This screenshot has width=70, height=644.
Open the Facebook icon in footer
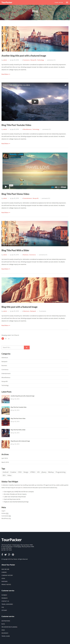tap(2, 554)
